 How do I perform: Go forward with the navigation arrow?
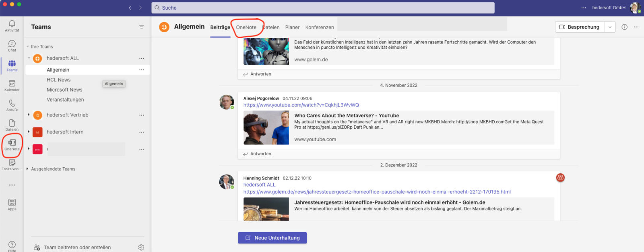click(140, 8)
